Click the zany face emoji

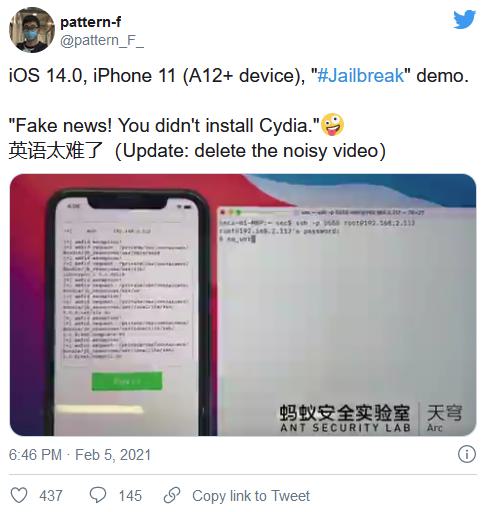tap(332, 125)
